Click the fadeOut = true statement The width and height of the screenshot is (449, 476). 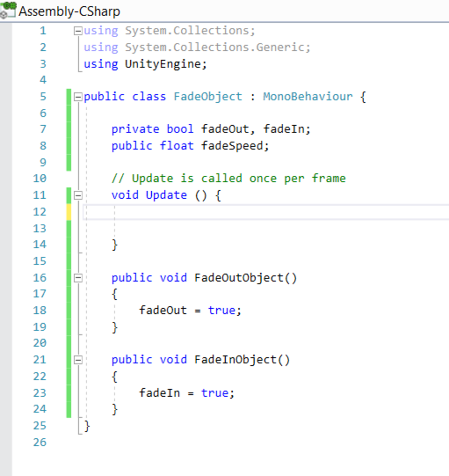[189, 310]
